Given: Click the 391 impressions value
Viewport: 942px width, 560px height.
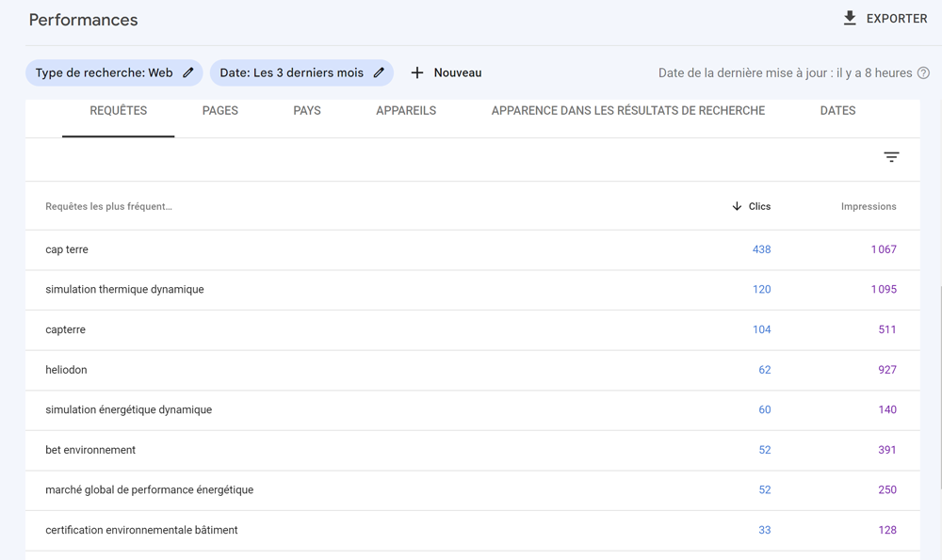Looking at the screenshot, I should [x=886, y=450].
